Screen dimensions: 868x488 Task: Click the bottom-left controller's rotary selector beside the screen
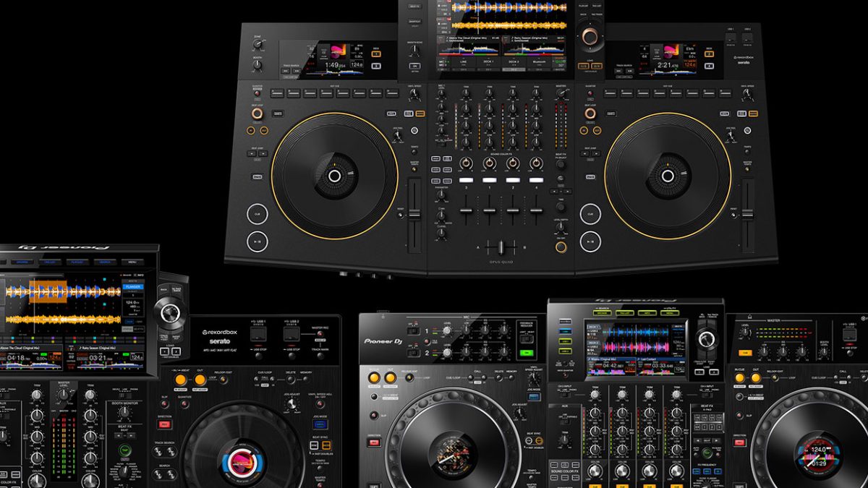(x=171, y=313)
